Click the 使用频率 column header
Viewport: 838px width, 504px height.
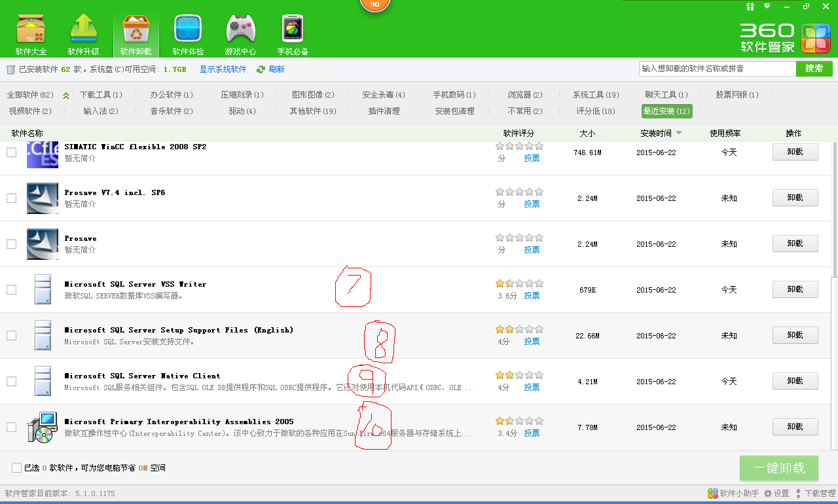click(x=725, y=134)
